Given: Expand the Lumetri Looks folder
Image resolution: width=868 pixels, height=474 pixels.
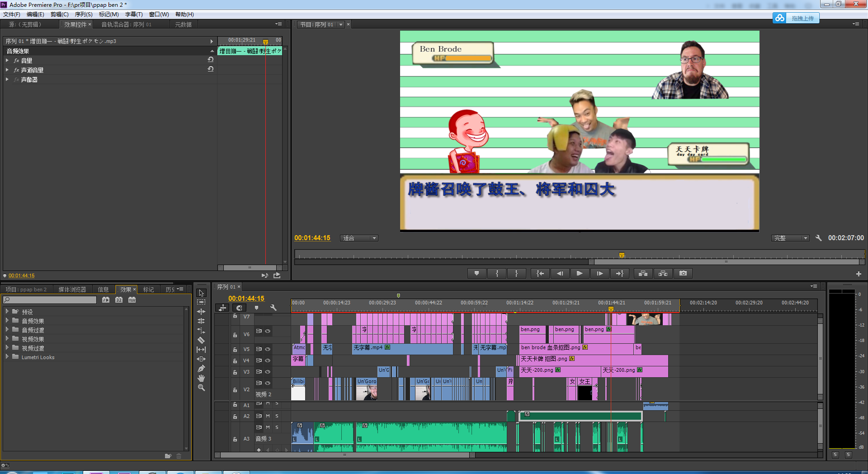Looking at the screenshot, I should 7,357.
